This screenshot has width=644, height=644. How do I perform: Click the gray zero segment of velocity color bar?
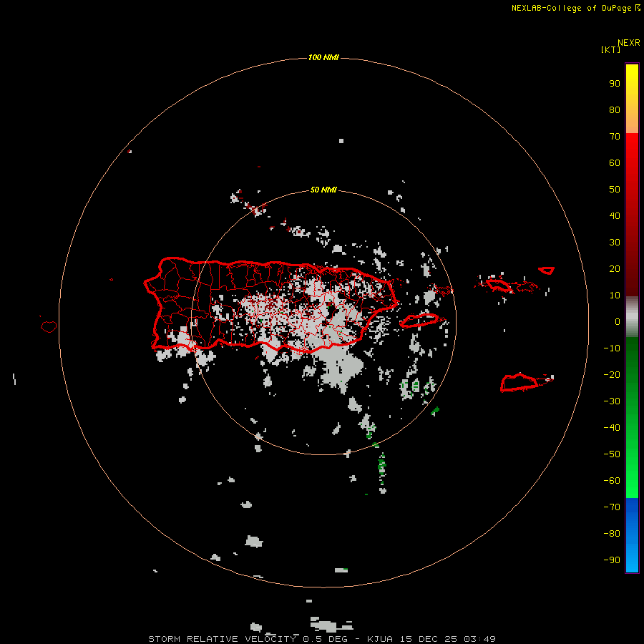[632, 317]
